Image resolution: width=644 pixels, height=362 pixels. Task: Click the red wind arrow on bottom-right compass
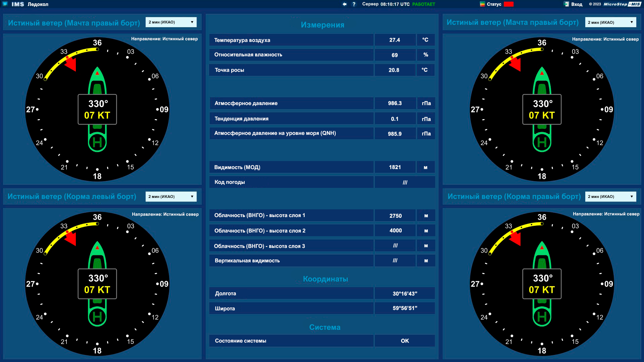pyautogui.click(x=516, y=239)
